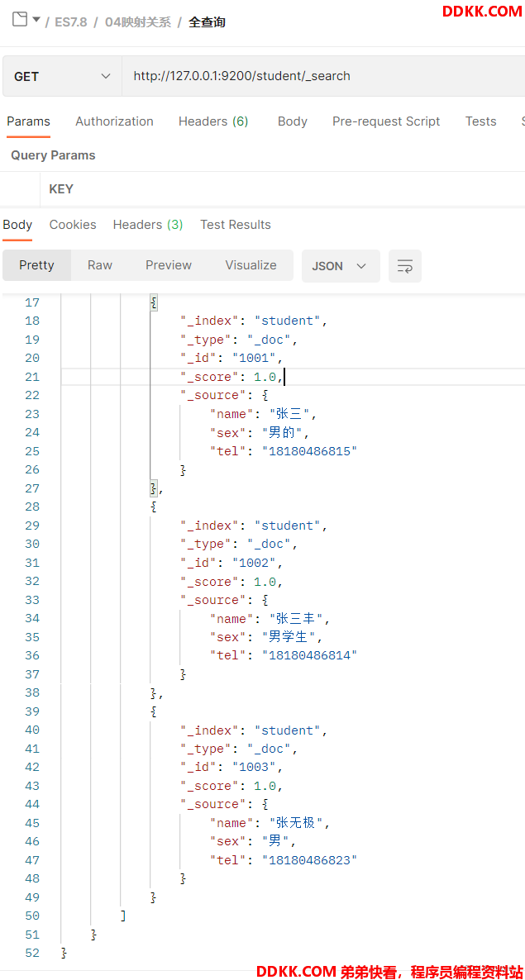Open the GET method dropdown
The width and height of the screenshot is (525, 980).
click(x=62, y=76)
